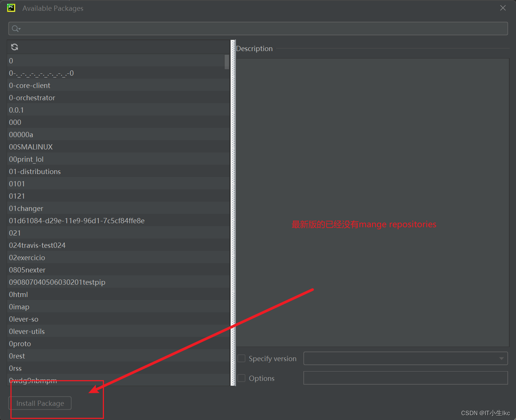Click the Options input field
516x420 pixels.
pos(405,378)
